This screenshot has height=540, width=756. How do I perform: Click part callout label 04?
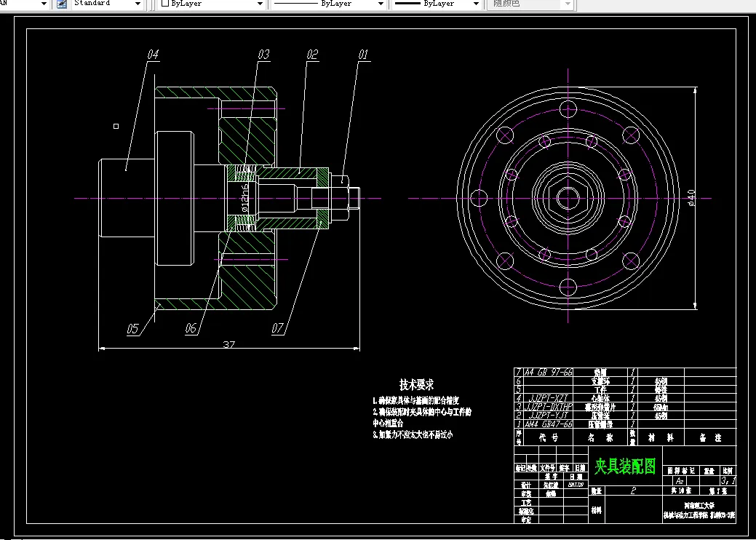(153, 55)
